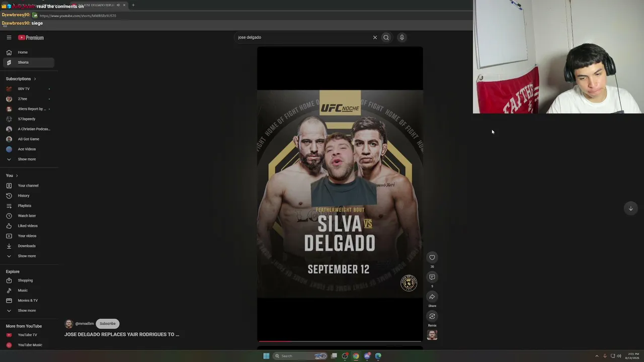Open Task View on the taskbar
The height and width of the screenshot is (362, 644).
tap(334, 356)
